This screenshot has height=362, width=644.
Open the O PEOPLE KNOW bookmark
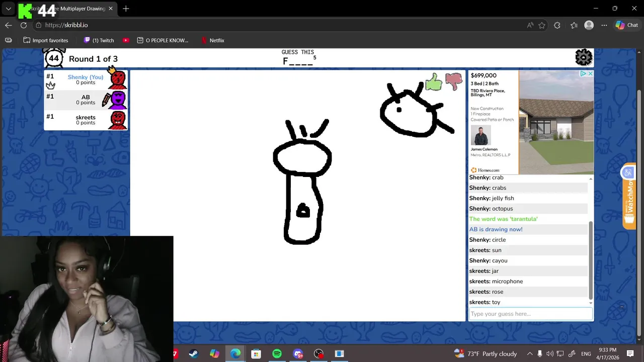tap(163, 40)
